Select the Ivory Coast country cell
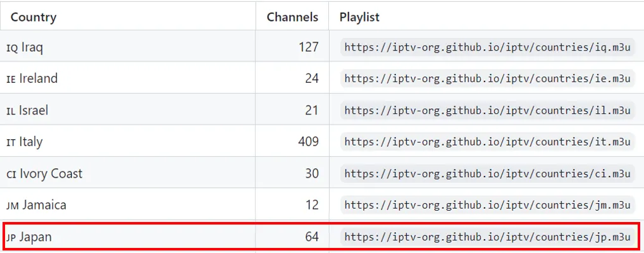Screen dimensions: 644x253 [x=128, y=173]
